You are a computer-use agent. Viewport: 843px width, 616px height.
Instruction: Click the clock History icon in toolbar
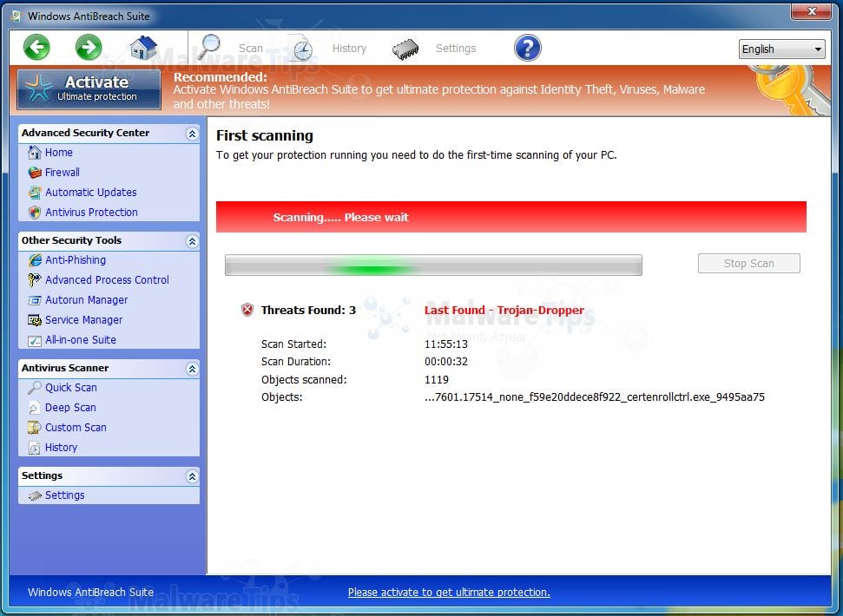pos(302,49)
